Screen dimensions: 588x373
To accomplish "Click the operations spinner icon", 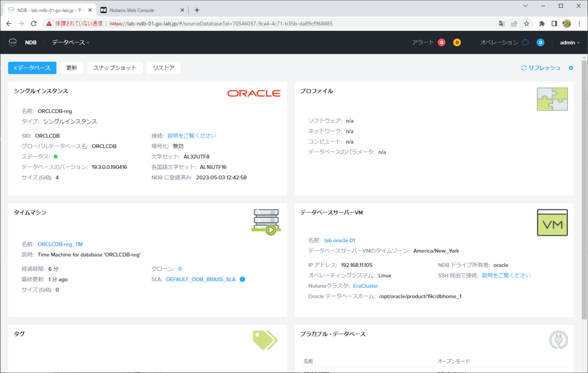I will coord(525,43).
